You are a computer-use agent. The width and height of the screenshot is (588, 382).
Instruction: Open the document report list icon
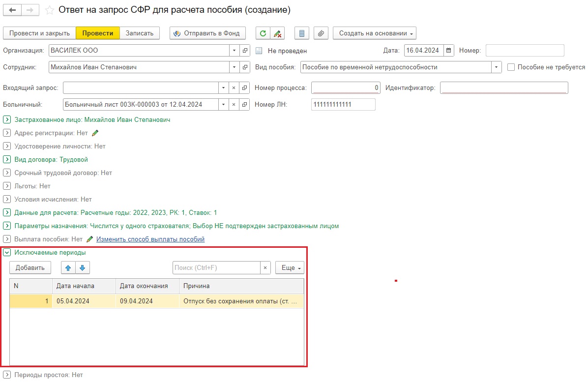pyautogui.click(x=302, y=33)
